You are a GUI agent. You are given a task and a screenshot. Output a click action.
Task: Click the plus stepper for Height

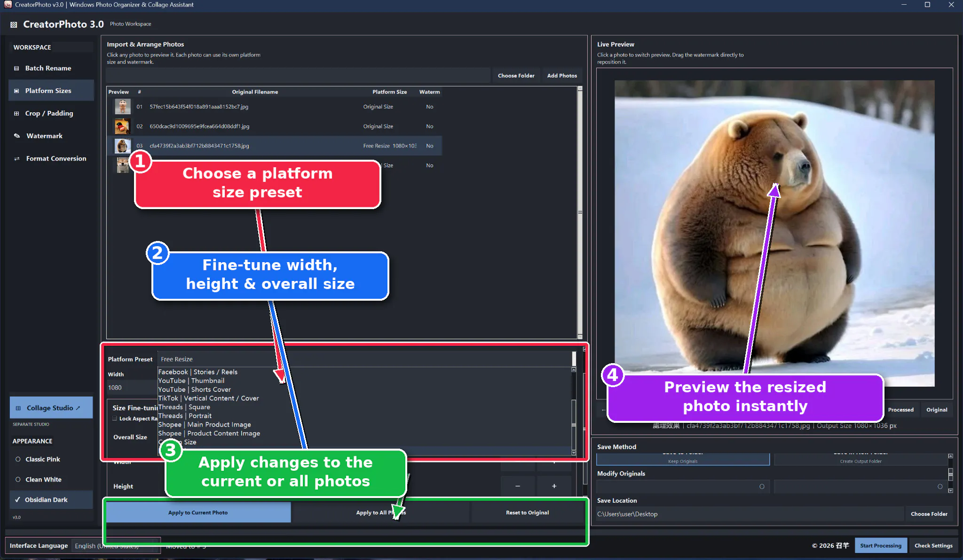pyautogui.click(x=554, y=486)
